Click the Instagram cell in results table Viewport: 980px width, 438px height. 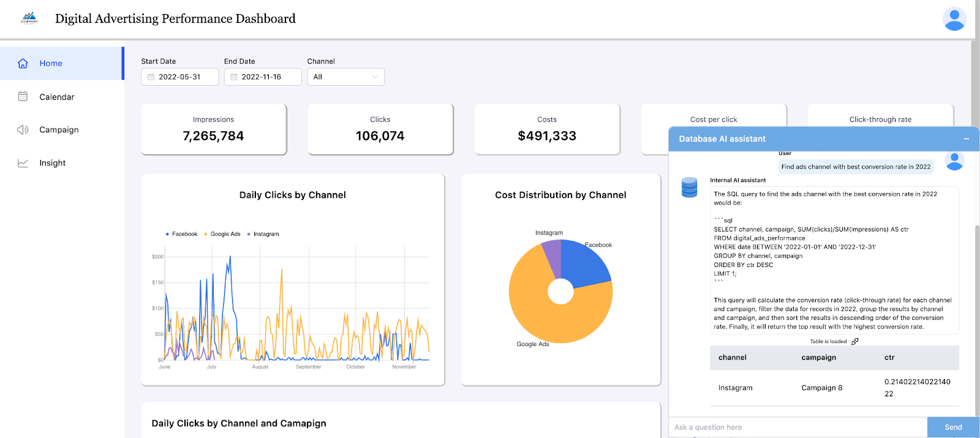(735, 388)
